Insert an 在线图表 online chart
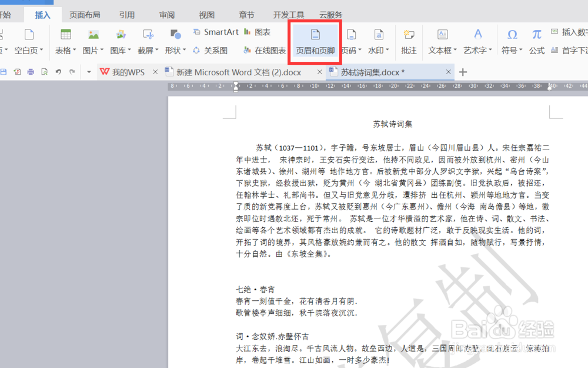The width and height of the screenshot is (588, 368). tap(265, 50)
